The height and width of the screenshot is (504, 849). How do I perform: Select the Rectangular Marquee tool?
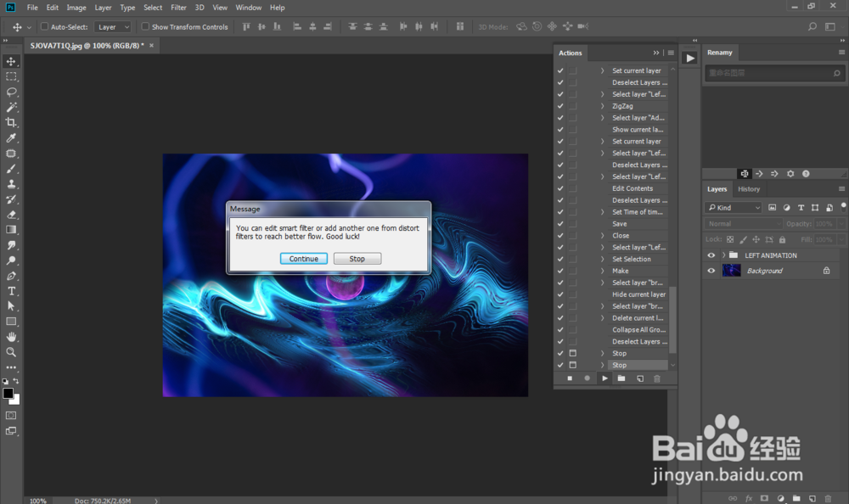click(11, 76)
